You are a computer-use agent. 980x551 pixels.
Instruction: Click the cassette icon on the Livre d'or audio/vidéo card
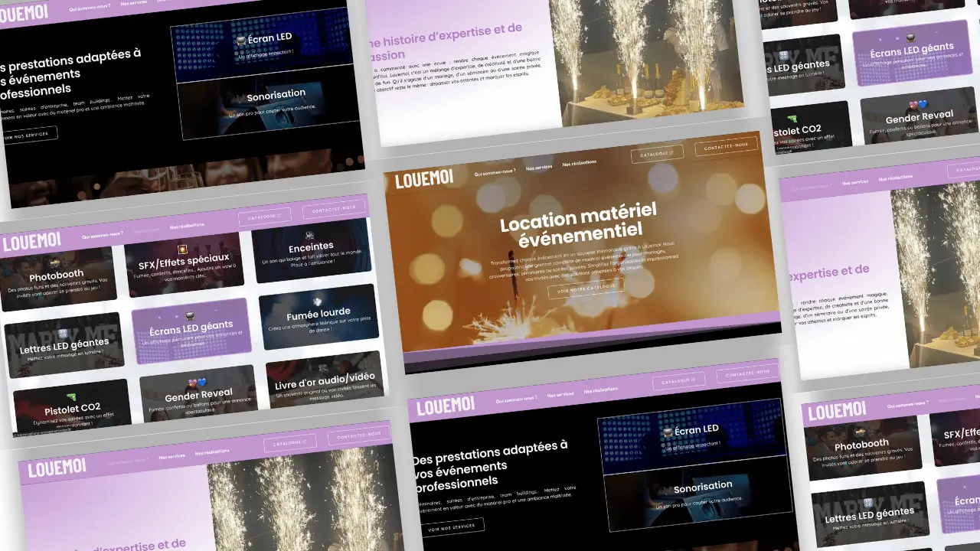tap(322, 367)
